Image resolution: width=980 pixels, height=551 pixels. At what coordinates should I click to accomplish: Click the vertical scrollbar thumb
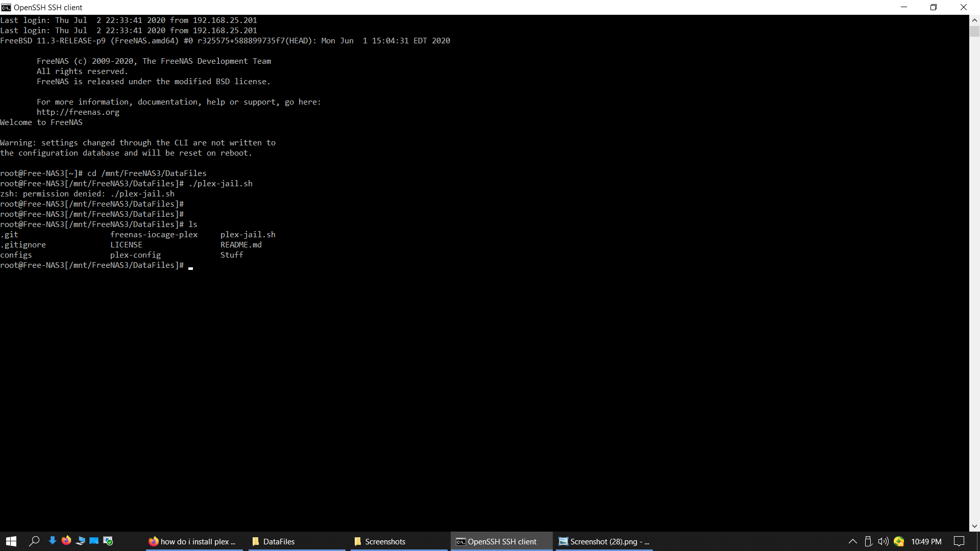tap(974, 31)
